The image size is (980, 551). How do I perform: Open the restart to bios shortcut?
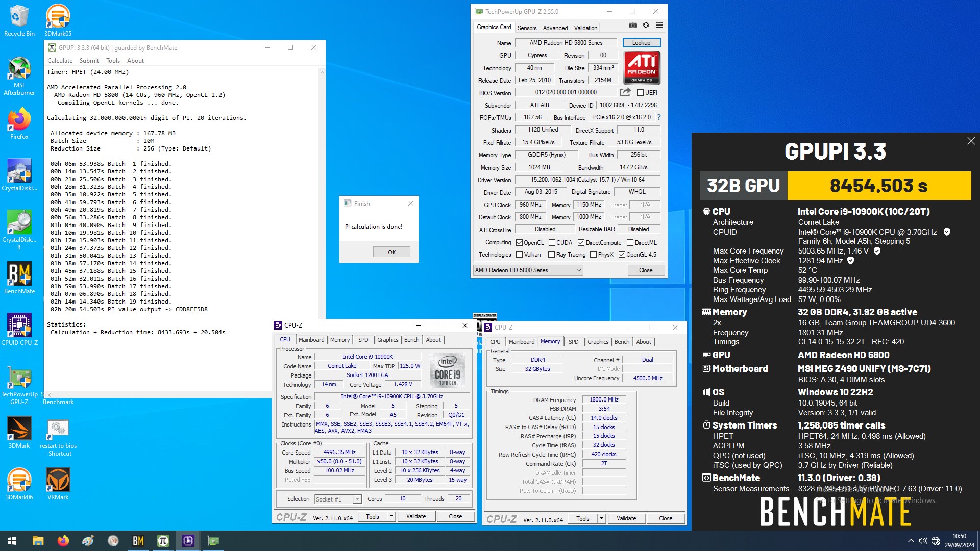(x=58, y=437)
